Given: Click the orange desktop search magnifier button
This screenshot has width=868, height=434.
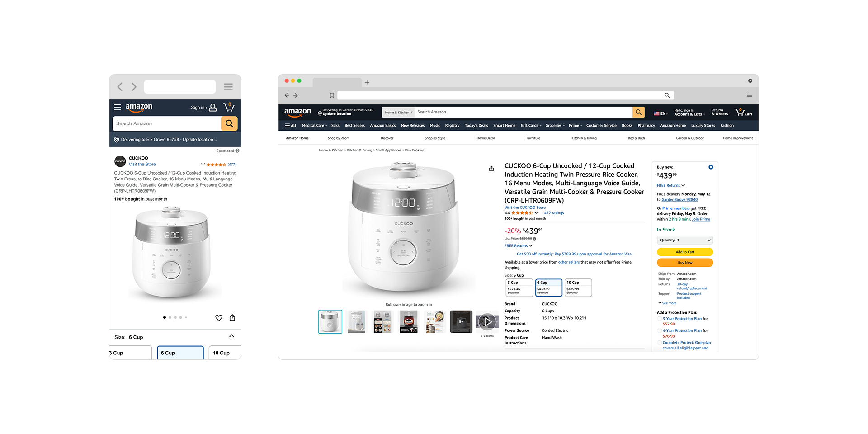Looking at the screenshot, I should (638, 112).
